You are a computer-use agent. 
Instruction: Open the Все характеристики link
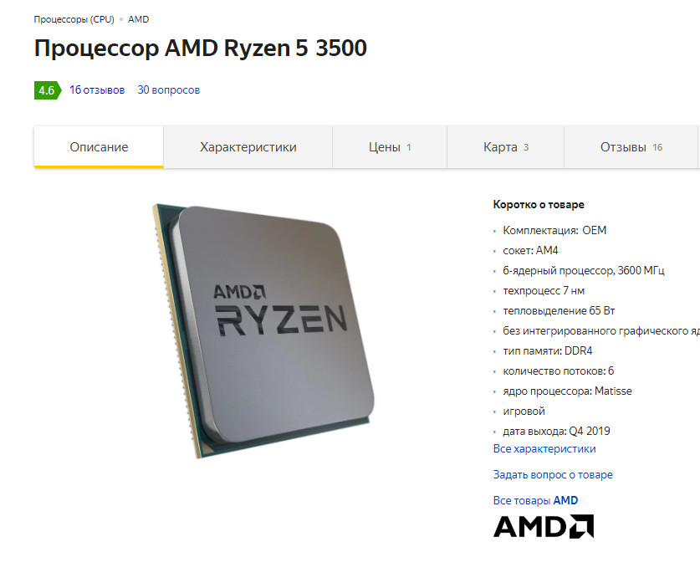tap(544, 448)
